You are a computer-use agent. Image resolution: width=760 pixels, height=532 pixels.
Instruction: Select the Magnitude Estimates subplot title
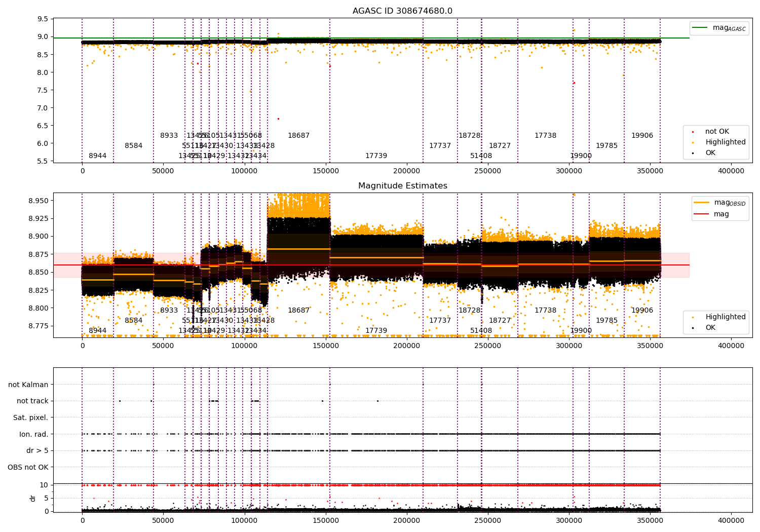(x=402, y=186)
